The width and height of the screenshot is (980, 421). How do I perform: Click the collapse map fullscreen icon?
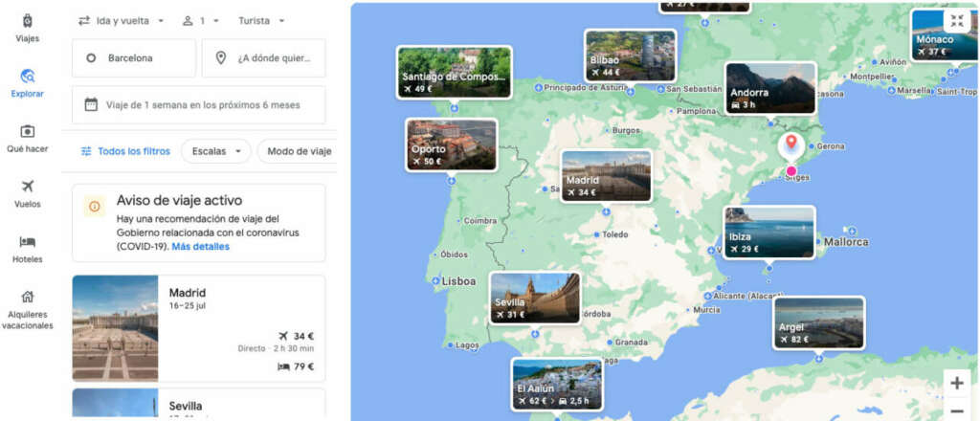(957, 21)
